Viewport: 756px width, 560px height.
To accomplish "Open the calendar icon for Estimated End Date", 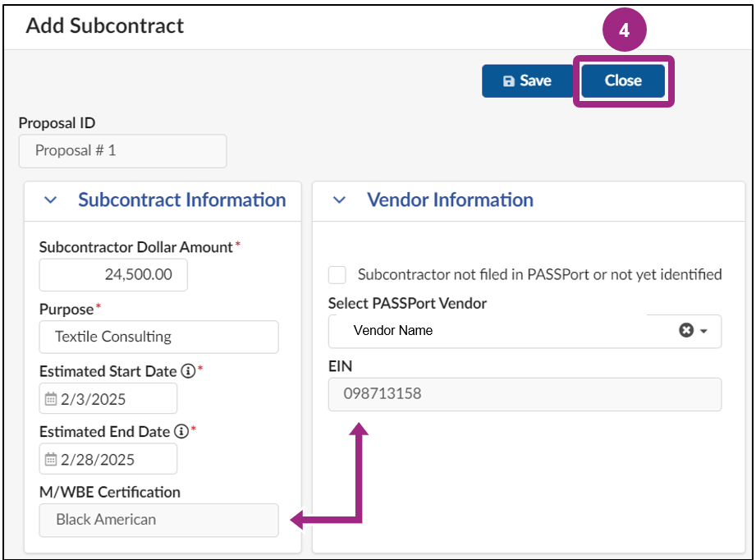I will point(50,458).
